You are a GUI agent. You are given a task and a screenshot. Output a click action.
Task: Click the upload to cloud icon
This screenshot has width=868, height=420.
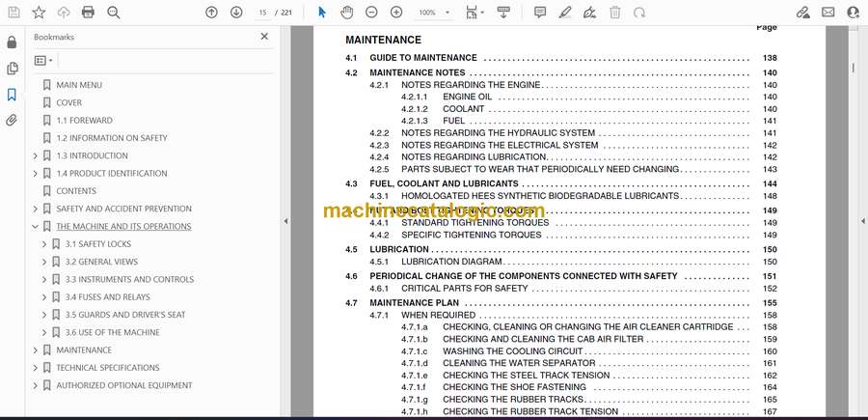[x=64, y=13]
